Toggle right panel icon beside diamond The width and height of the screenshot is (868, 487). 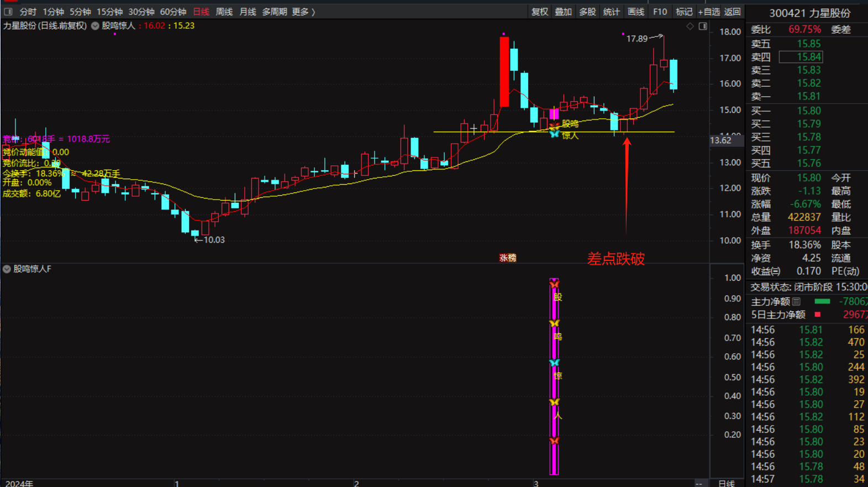(x=703, y=26)
